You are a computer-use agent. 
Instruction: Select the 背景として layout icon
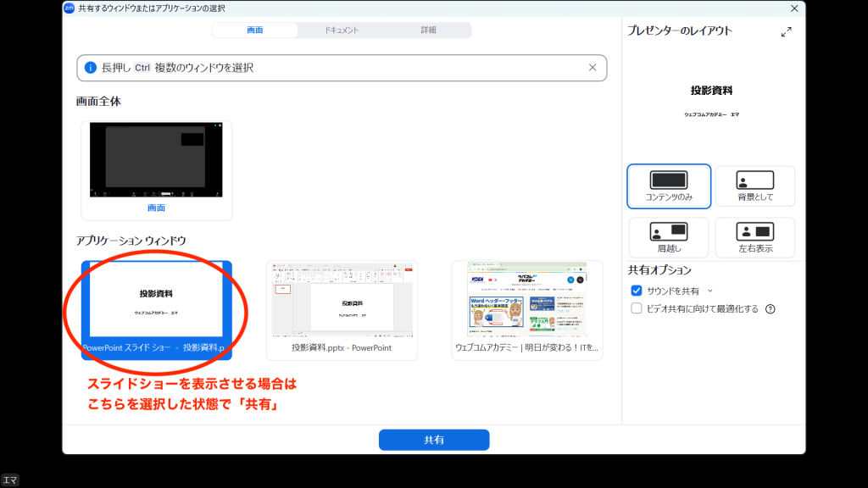coord(754,186)
